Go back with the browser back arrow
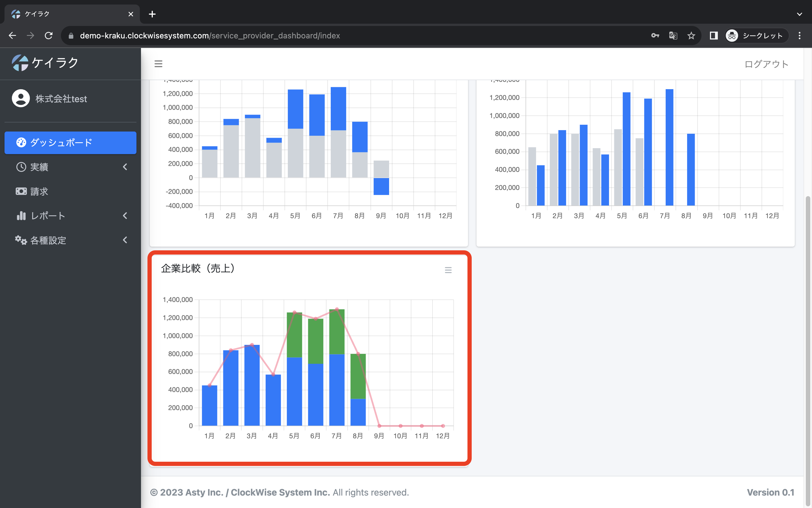This screenshot has height=508, width=812. pyautogui.click(x=12, y=36)
